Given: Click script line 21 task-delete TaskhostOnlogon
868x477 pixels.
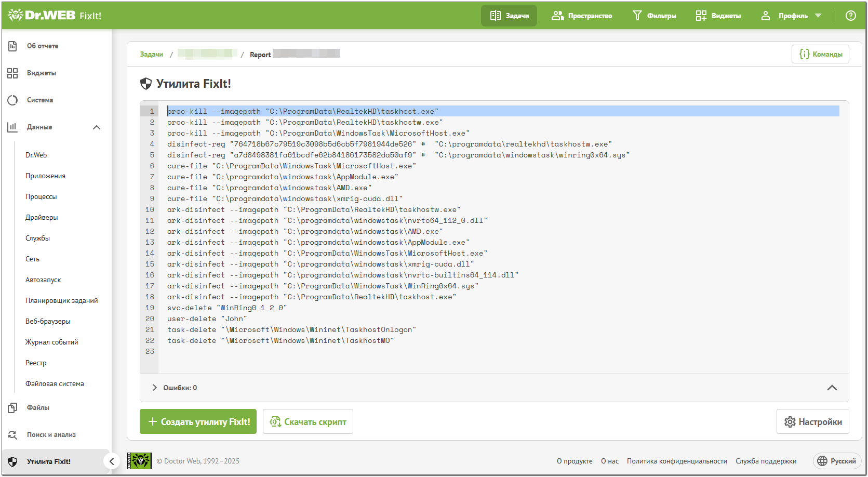Looking at the screenshot, I should [292, 330].
